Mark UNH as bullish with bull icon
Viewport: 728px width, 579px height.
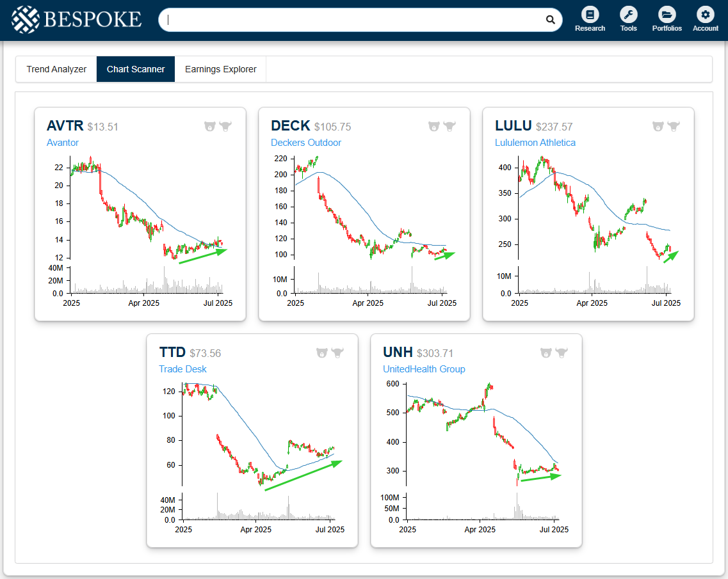click(562, 353)
